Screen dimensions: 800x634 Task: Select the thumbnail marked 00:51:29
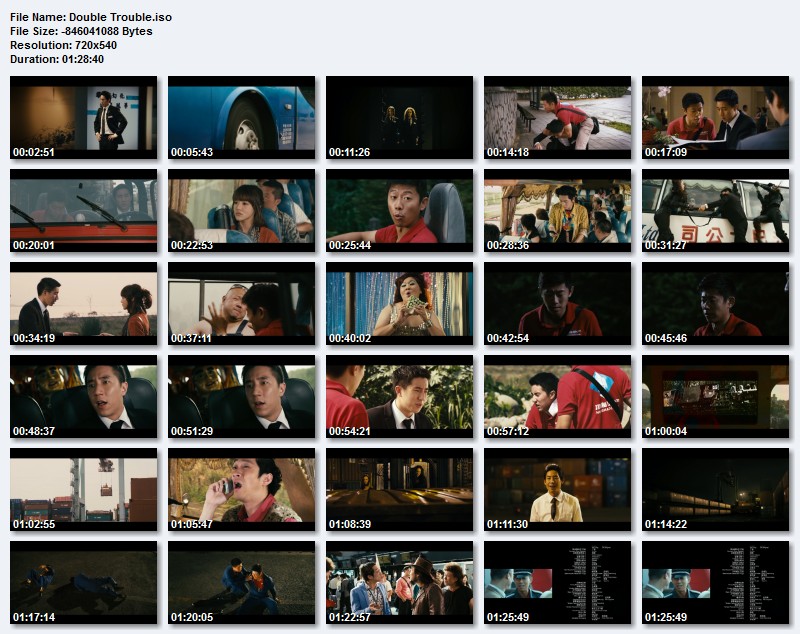click(241, 397)
